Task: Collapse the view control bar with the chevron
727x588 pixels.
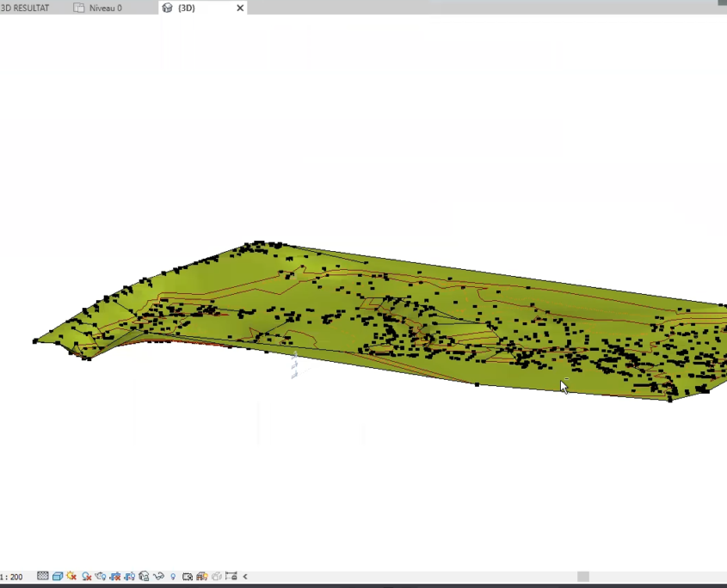Action: pos(245,577)
